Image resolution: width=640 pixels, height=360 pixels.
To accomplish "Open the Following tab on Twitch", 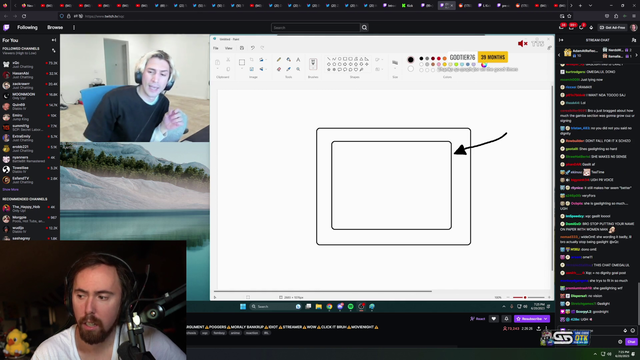I will tap(27, 27).
